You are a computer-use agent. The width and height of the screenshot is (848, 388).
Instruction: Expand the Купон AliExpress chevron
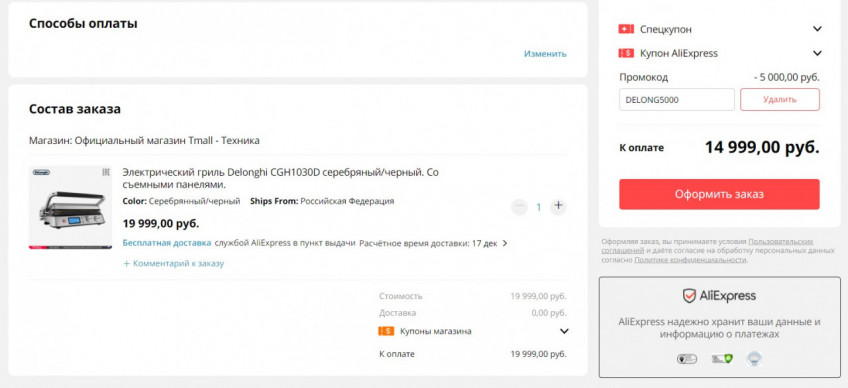(817, 53)
